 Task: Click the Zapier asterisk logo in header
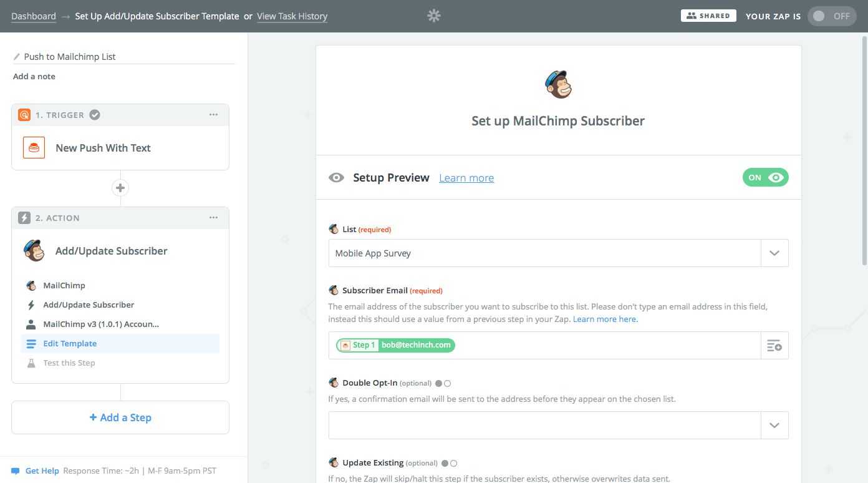(x=434, y=16)
